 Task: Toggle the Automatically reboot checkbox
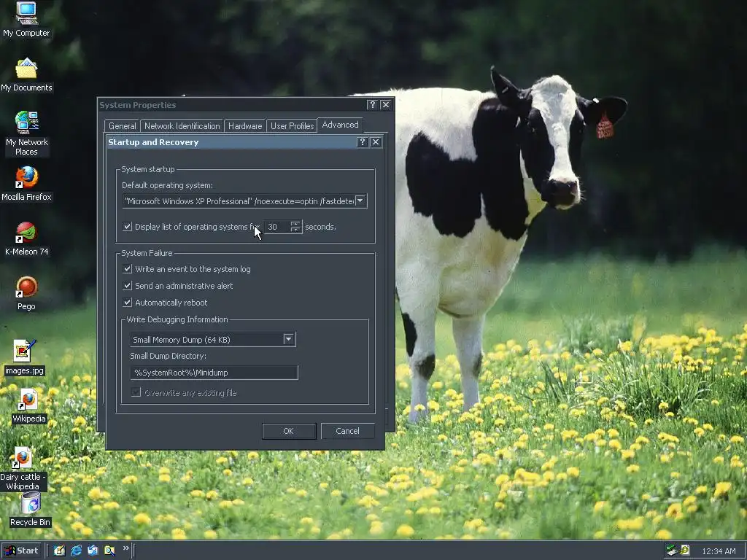(127, 303)
